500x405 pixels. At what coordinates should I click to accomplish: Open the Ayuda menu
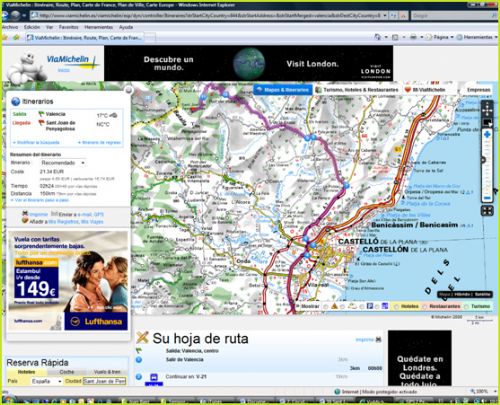[x=126, y=27]
